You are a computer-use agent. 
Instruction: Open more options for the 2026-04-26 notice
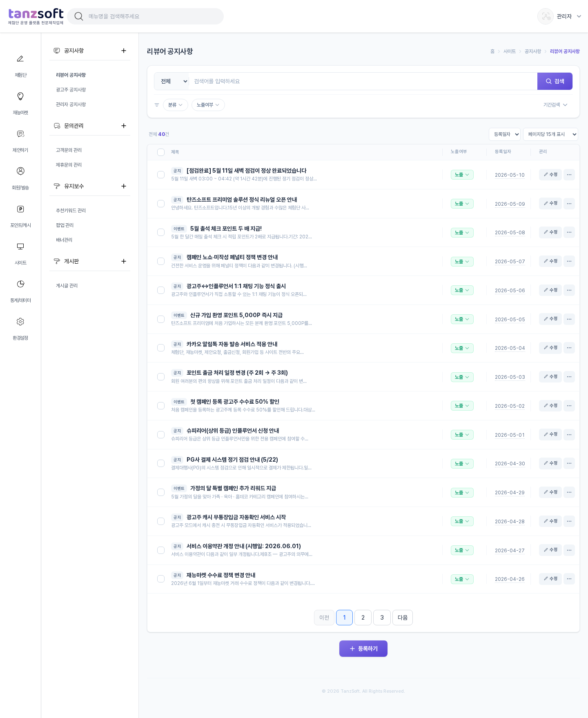pyautogui.click(x=569, y=579)
